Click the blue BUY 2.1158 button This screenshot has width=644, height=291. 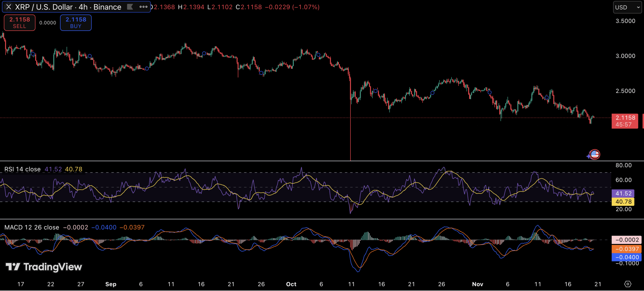(x=76, y=23)
